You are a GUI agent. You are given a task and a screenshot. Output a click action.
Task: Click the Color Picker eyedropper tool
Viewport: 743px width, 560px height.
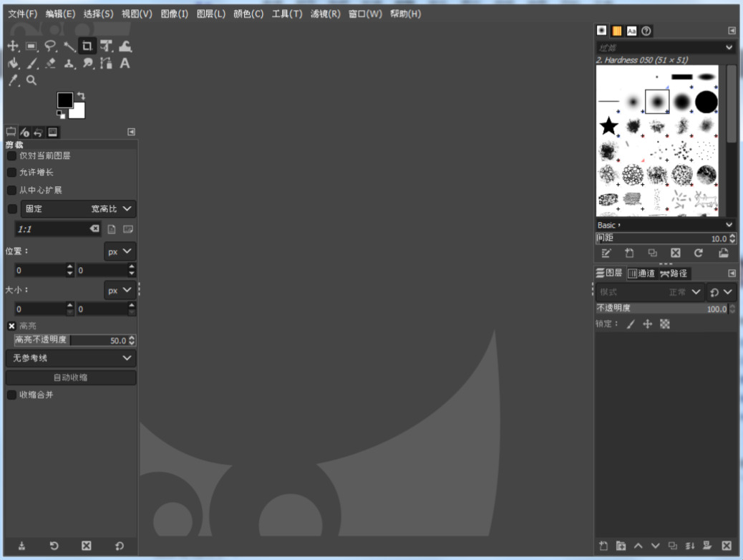13,81
